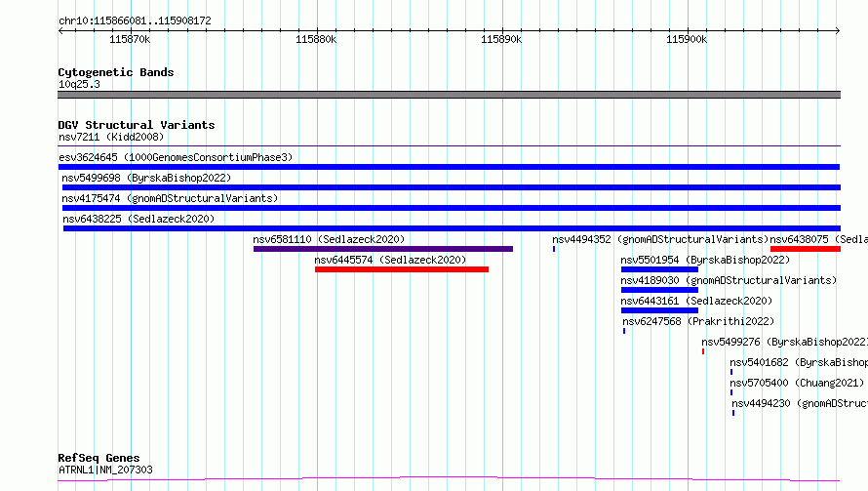Click the small blue mark for nsv6247568

pyautogui.click(x=624, y=331)
